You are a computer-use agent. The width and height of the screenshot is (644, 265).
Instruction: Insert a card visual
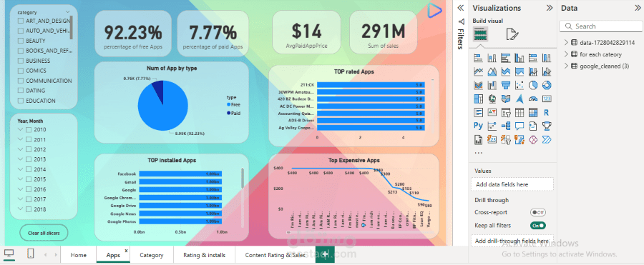click(x=547, y=99)
